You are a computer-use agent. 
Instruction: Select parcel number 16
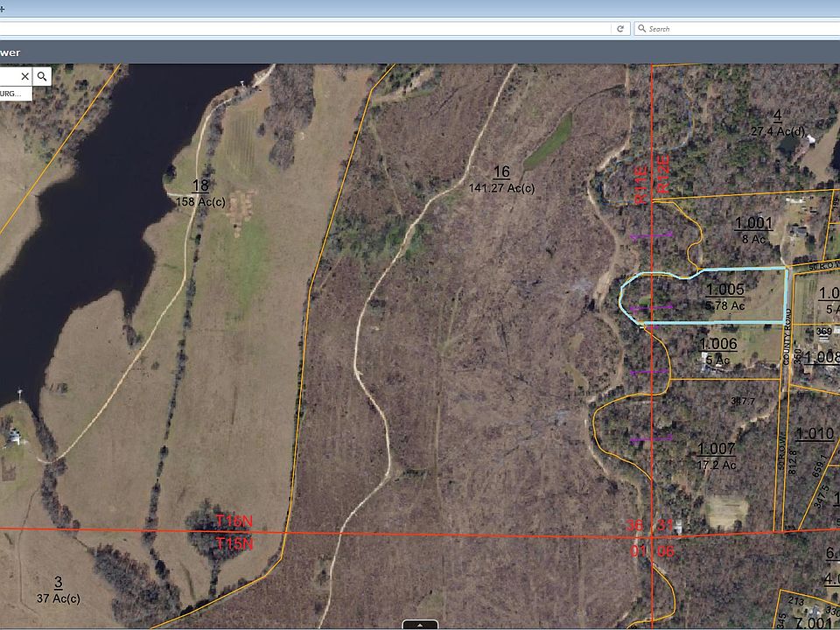tap(501, 172)
